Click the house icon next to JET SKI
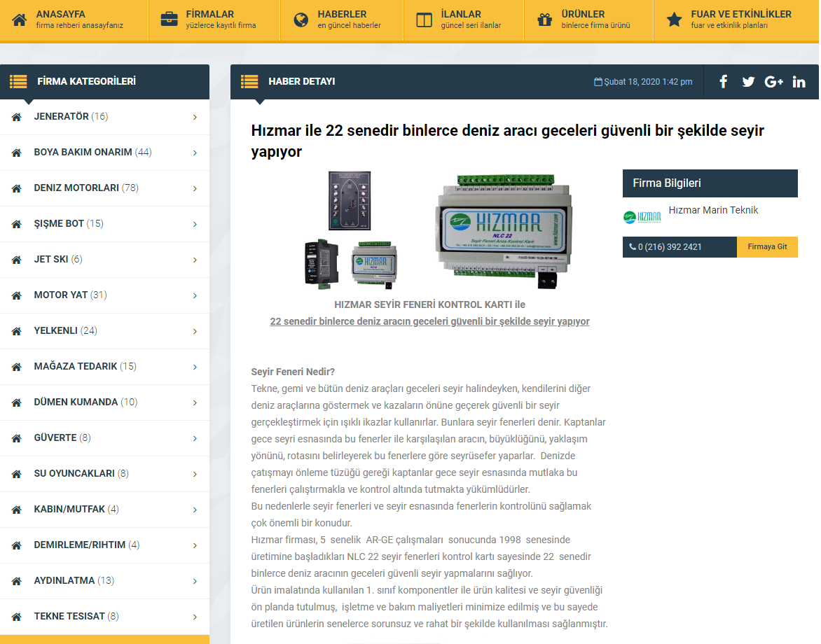This screenshot has width=821, height=644. [17, 260]
